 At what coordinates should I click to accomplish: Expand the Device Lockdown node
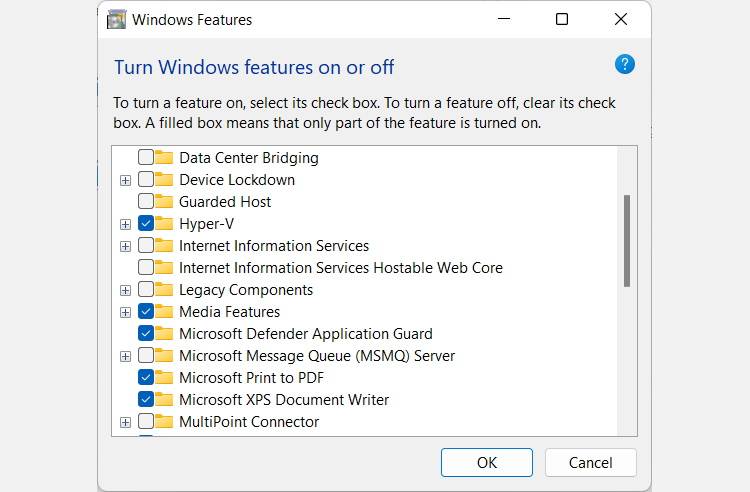[x=125, y=180]
